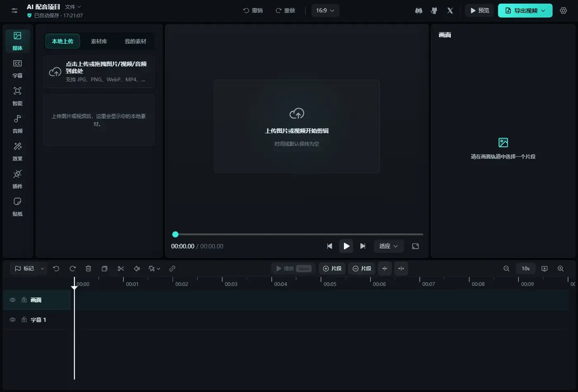
Task: Open the 字幕 (Subtitles) sidebar panel
Action: tap(17, 68)
